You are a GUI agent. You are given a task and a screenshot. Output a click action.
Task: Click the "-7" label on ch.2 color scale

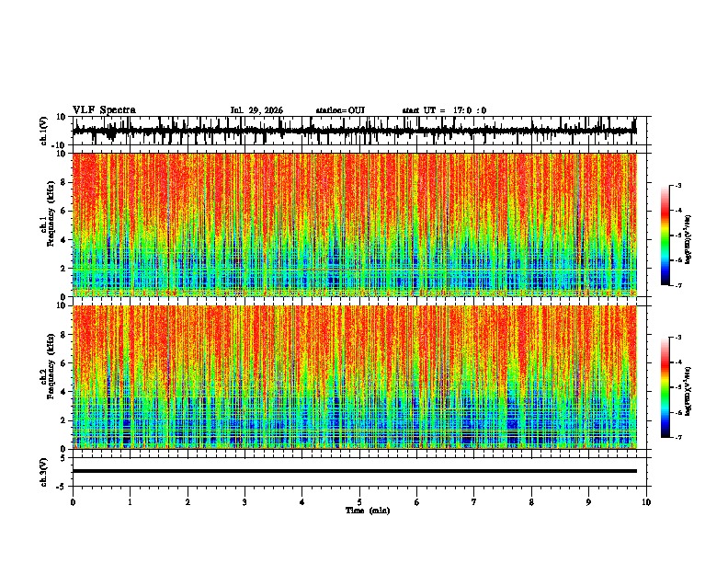tap(678, 437)
